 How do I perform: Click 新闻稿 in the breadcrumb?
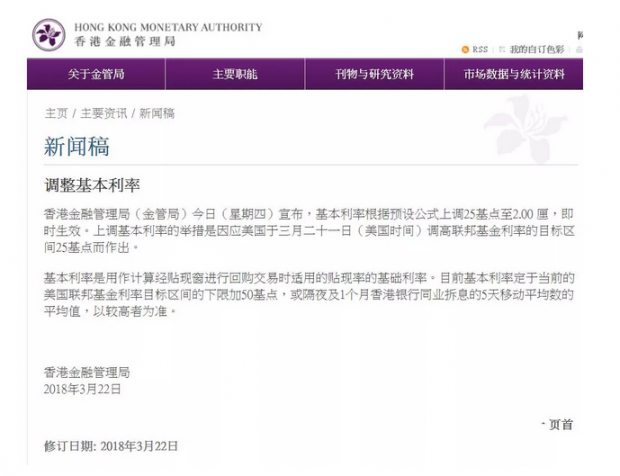(x=157, y=113)
